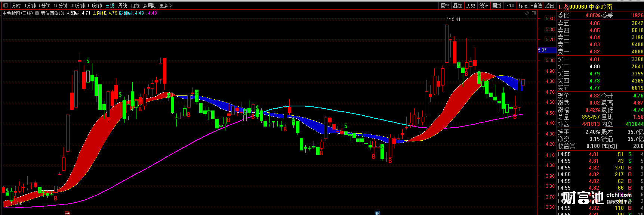Click the 5.41 high price label
644x215 pixels.
point(456,19)
